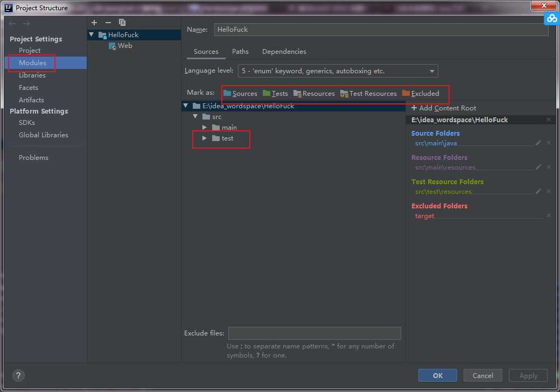Collapse the src folder node

coord(195,116)
